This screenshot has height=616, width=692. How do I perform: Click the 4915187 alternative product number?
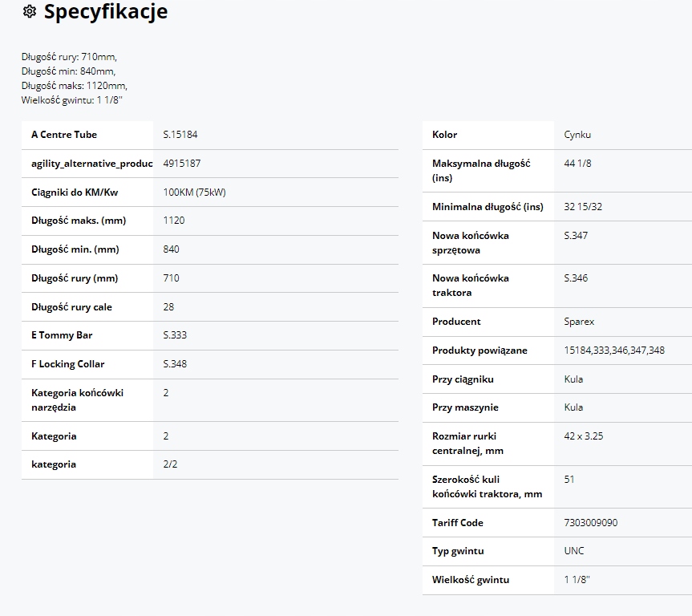182,164
